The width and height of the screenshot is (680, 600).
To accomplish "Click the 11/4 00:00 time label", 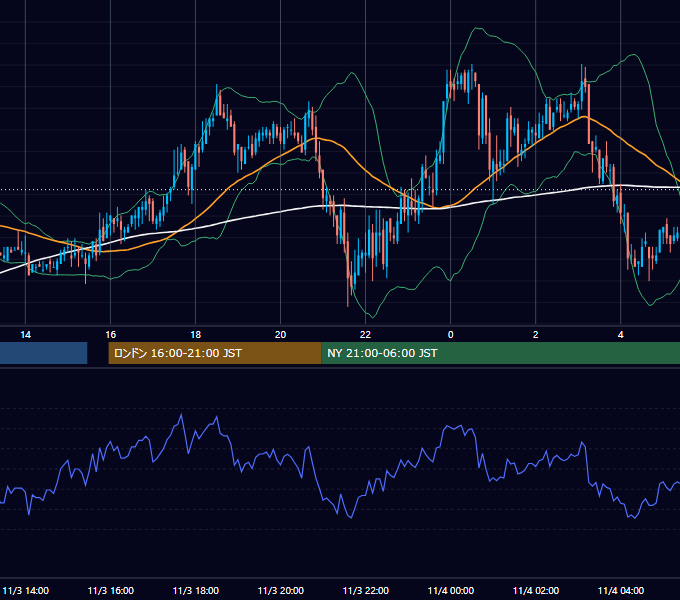I will click(x=451, y=590).
